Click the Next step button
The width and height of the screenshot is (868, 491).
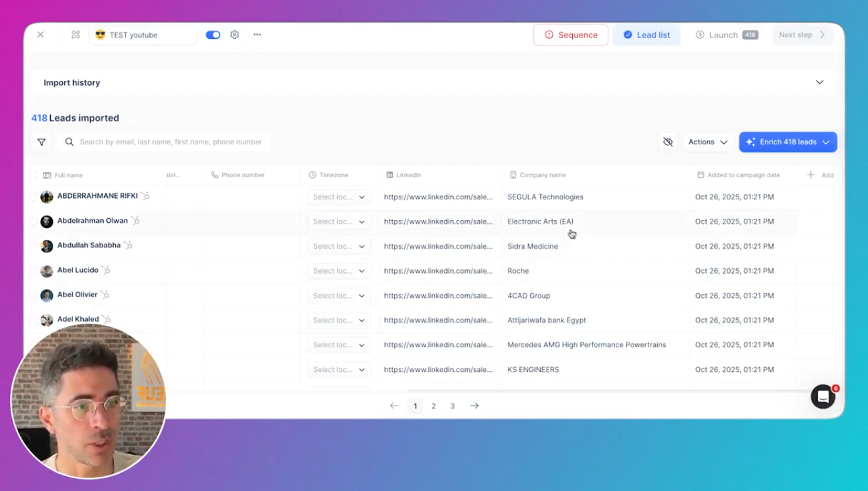coord(802,35)
